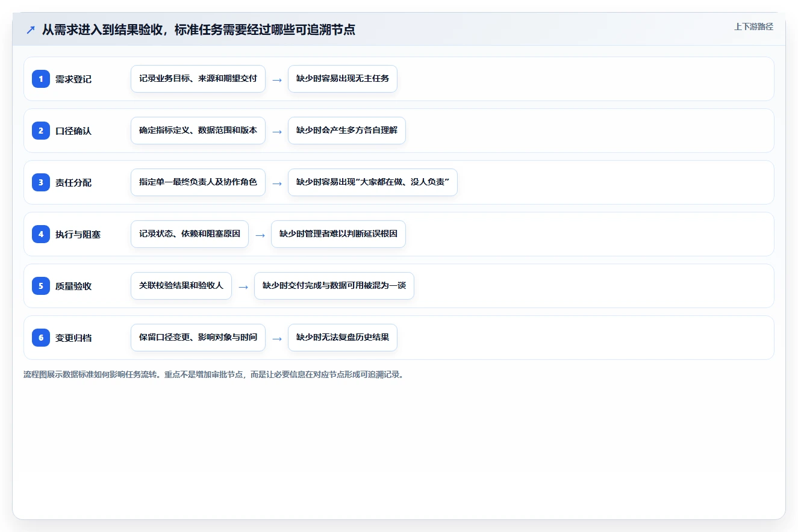The width and height of the screenshot is (798, 532).
Task: Select step number 3 badge
Action: pyautogui.click(x=41, y=182)
